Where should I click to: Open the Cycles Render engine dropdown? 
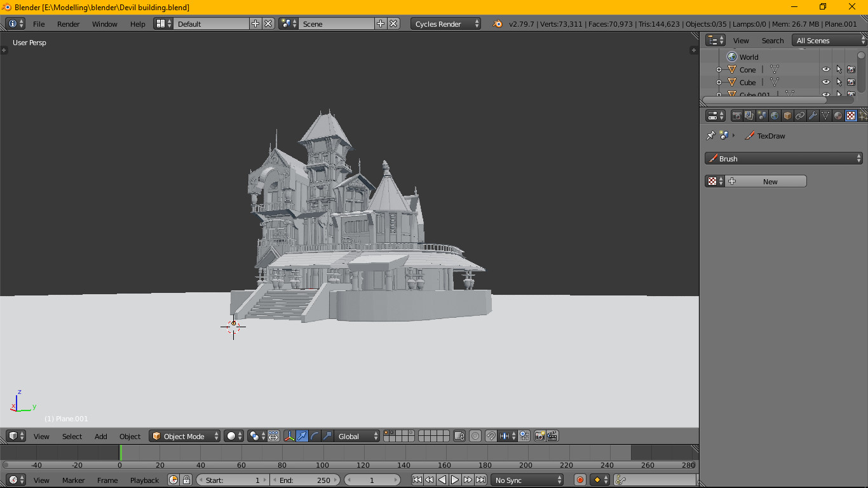click(x=445, y=24)
